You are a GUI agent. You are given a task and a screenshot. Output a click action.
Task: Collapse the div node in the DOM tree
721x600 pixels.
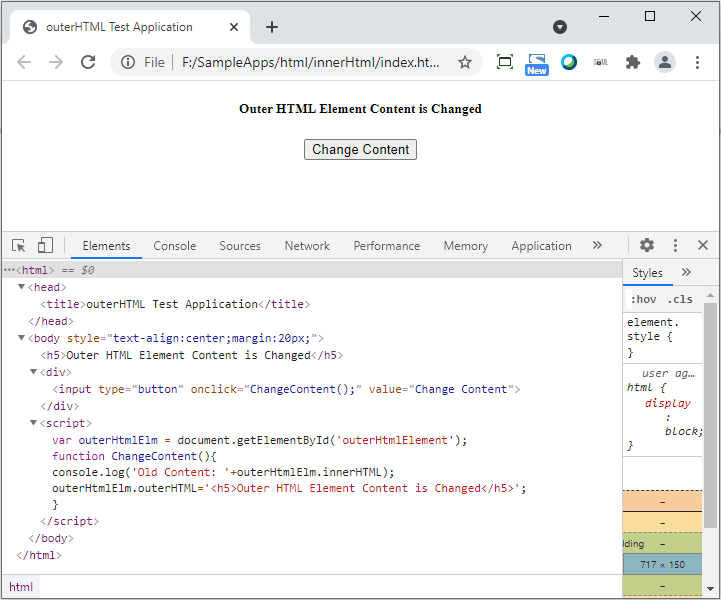[x=33, y=372]
